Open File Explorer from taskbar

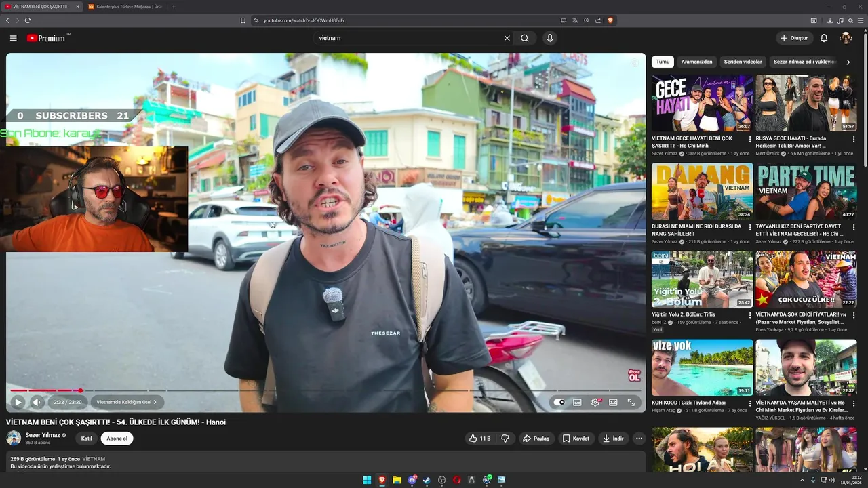[x=397, y=480]
